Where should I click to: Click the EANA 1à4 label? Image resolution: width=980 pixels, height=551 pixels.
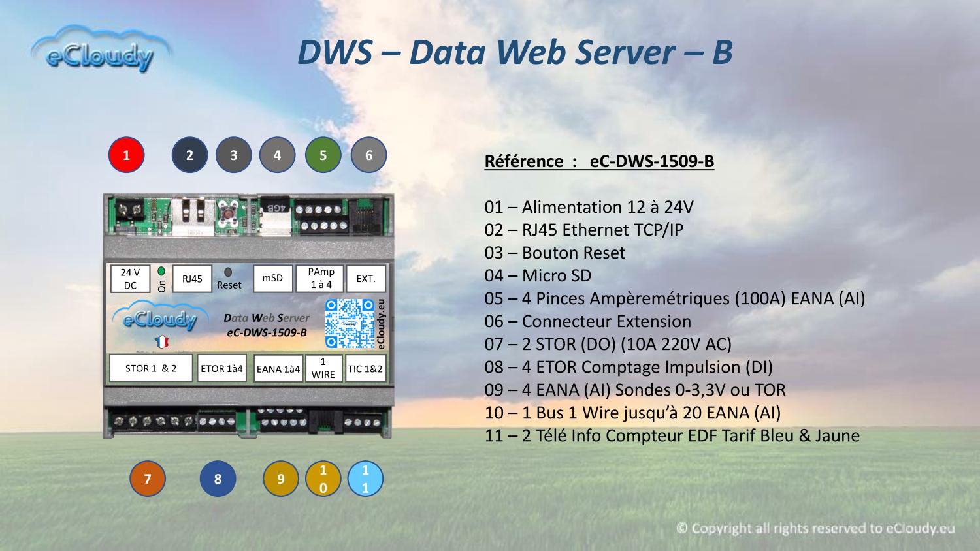[278, 369]
